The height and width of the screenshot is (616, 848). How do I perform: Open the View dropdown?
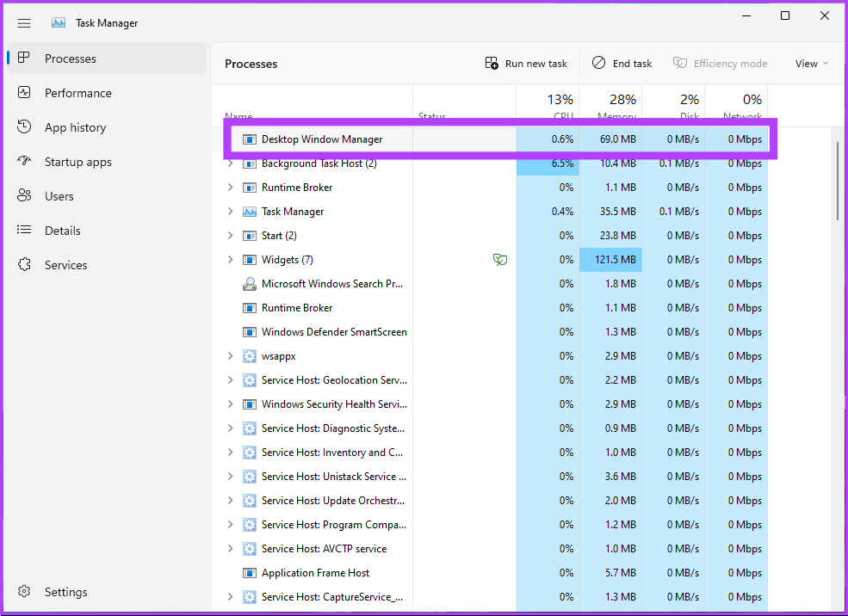[x=809, y=63]
